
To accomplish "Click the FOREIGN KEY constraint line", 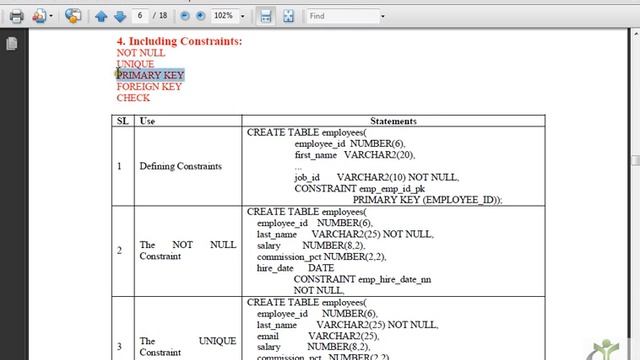I will (149, 87).
